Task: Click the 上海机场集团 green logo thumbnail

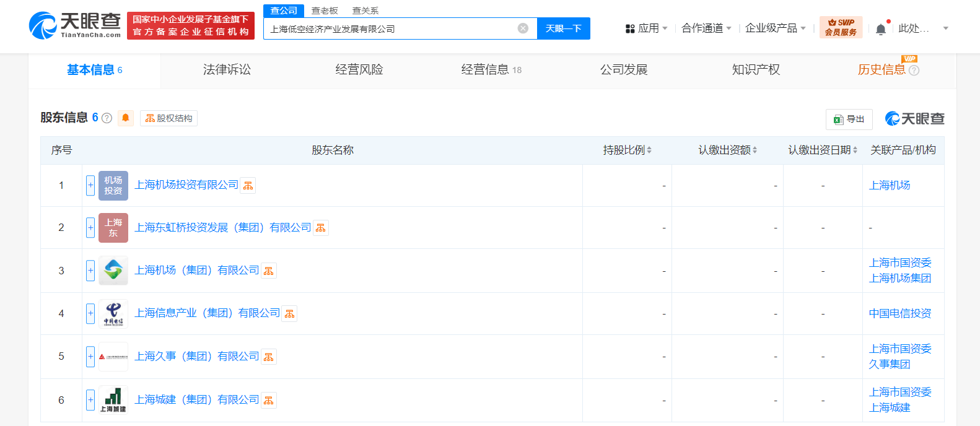Action: tap(113, 271)
